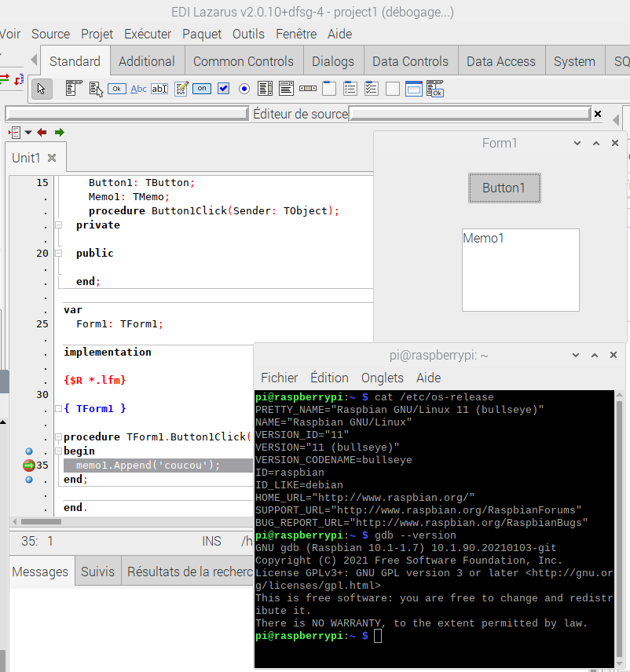630x672 pixels.
Task: Pick the TPopupMenu component icon
Action: tap(96, 89)
